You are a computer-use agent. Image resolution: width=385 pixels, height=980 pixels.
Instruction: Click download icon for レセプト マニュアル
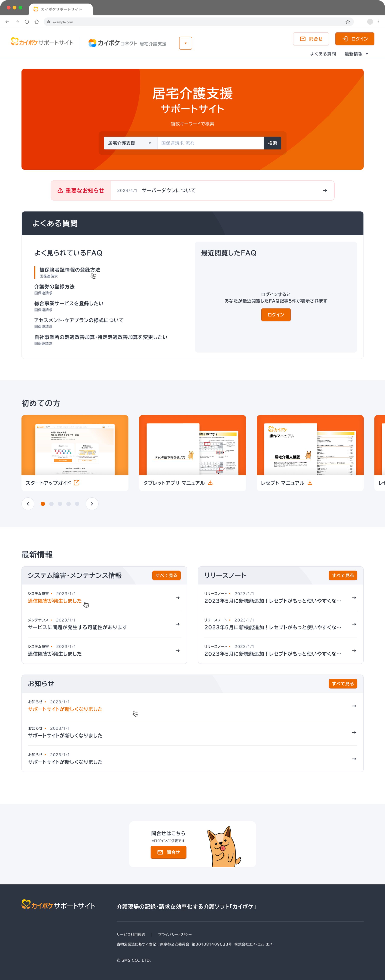tap(310, 483)
